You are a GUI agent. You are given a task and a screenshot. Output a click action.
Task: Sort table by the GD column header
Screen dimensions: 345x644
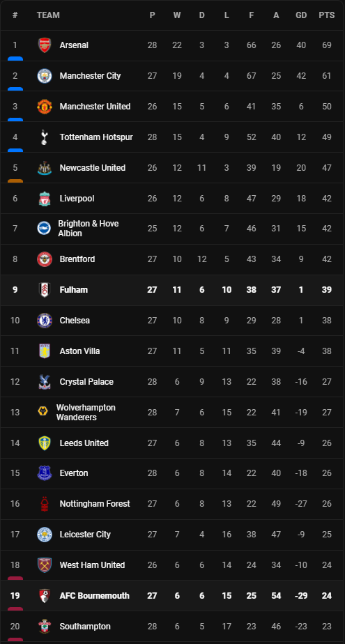[302, 15]
